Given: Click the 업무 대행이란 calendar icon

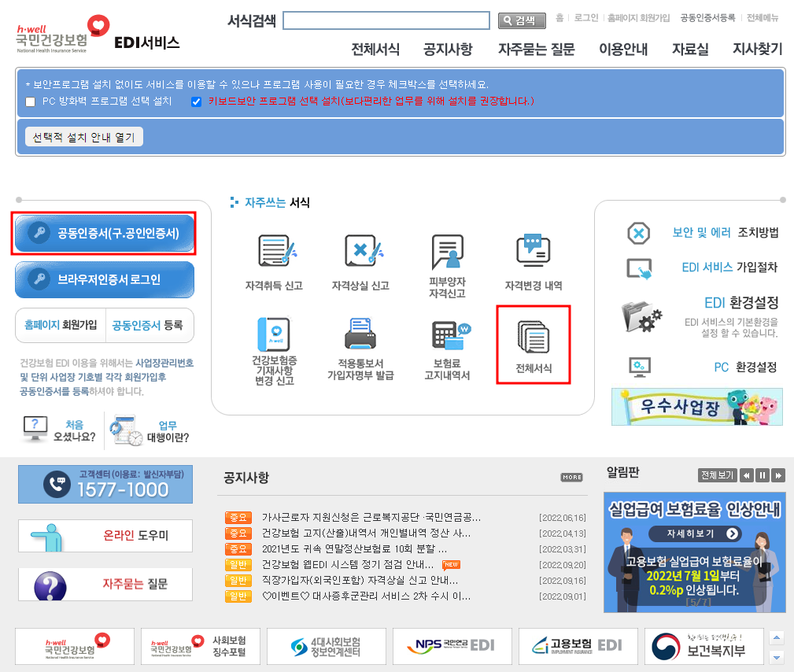Looking at the screenshot, I should 126,430.
